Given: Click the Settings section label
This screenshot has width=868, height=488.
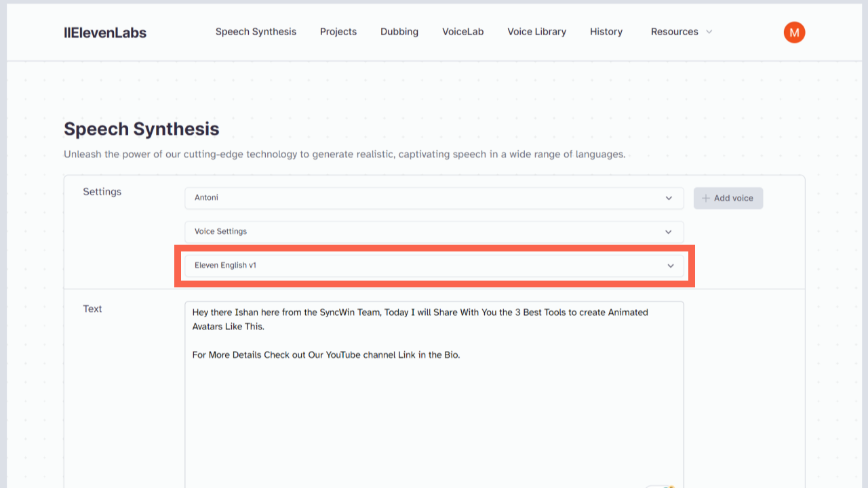Looking at the screenshot, I should [102, 192].
